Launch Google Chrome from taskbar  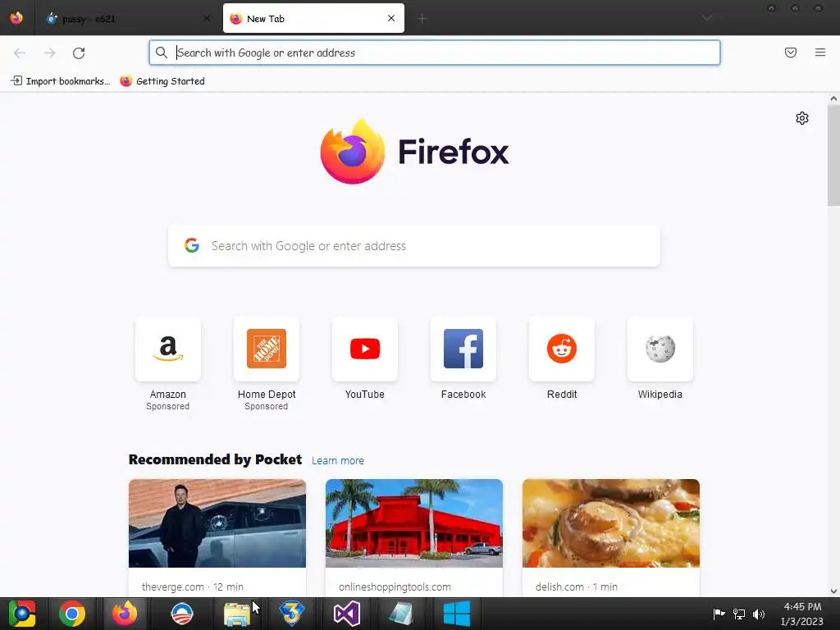click(x=72, y=614)
